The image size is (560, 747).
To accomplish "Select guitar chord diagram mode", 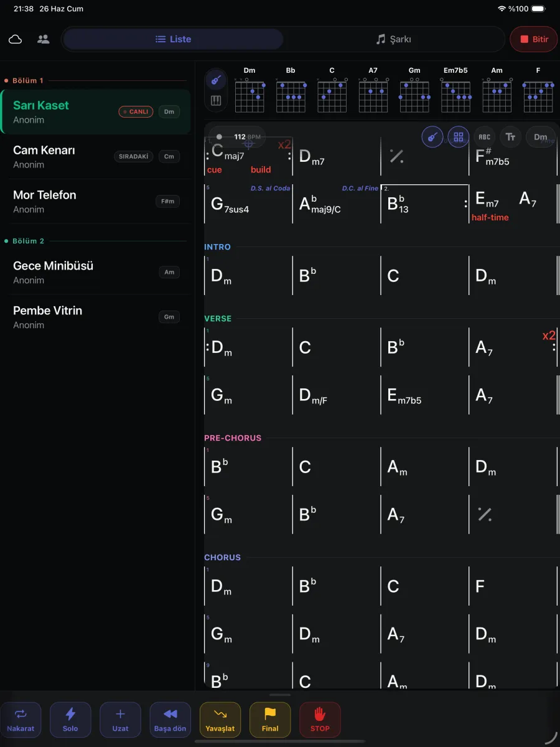I will point(216,80).
